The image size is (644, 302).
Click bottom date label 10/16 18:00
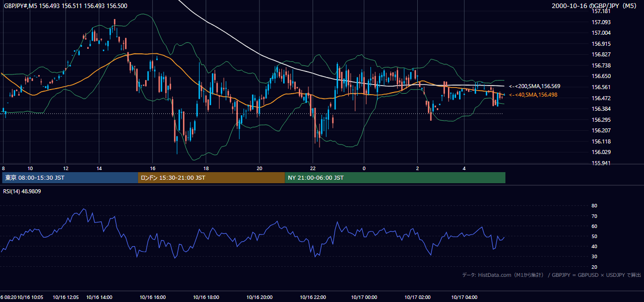[x=206, y=297]
